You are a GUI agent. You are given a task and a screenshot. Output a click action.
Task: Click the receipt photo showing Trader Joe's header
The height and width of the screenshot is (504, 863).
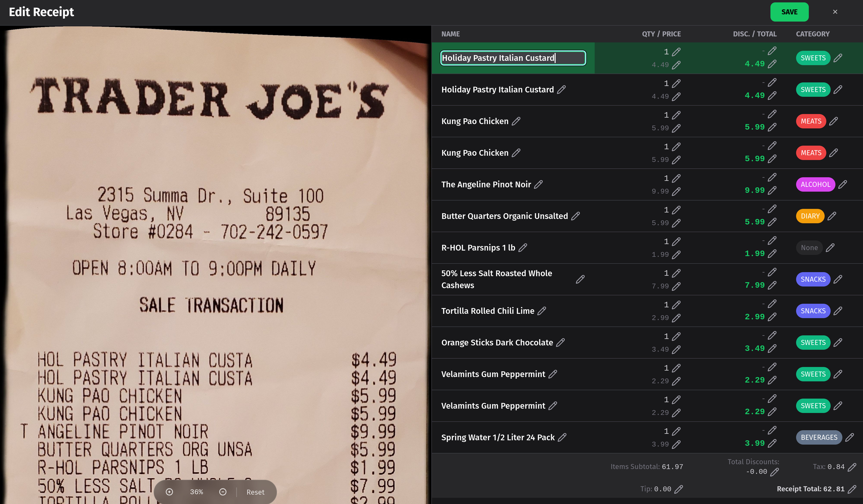point(216,265)
